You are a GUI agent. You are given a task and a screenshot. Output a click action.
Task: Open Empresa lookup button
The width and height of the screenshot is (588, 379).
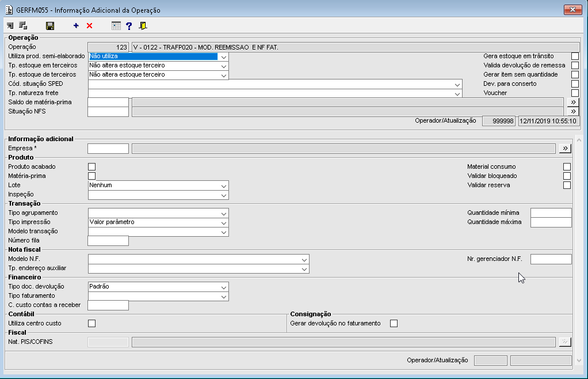[x=565, y=148]
